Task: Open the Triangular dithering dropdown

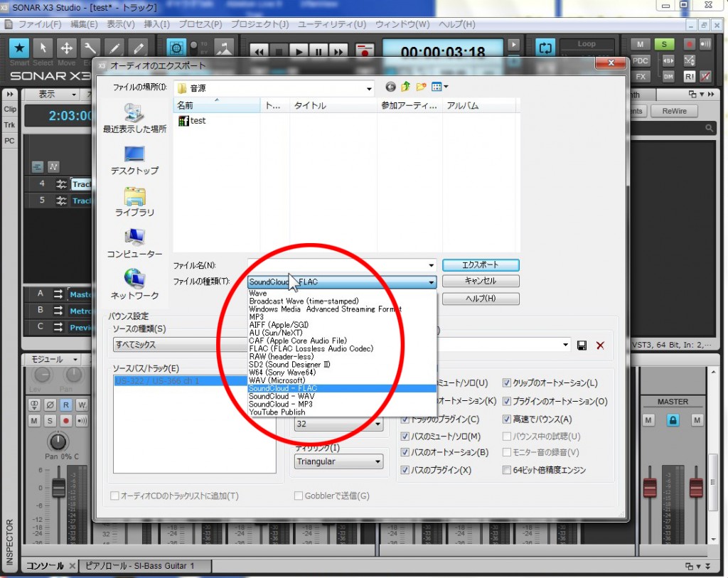Action: click(x=338, y=461)
